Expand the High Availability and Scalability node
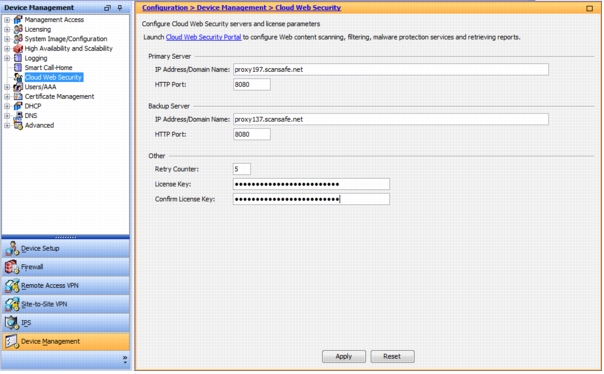Viewport: 604px width, 374px height. [7, 49]
